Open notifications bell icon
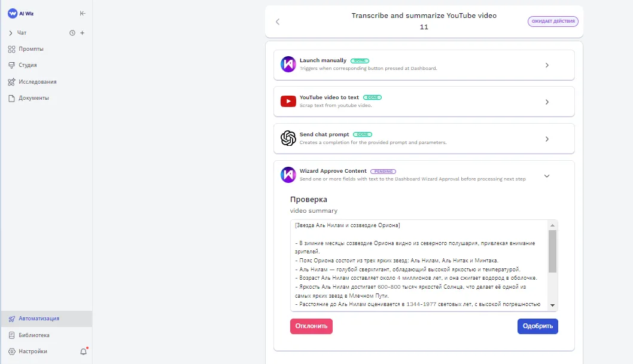The height and width of the screenshot is (364, 633). point(84,351)
